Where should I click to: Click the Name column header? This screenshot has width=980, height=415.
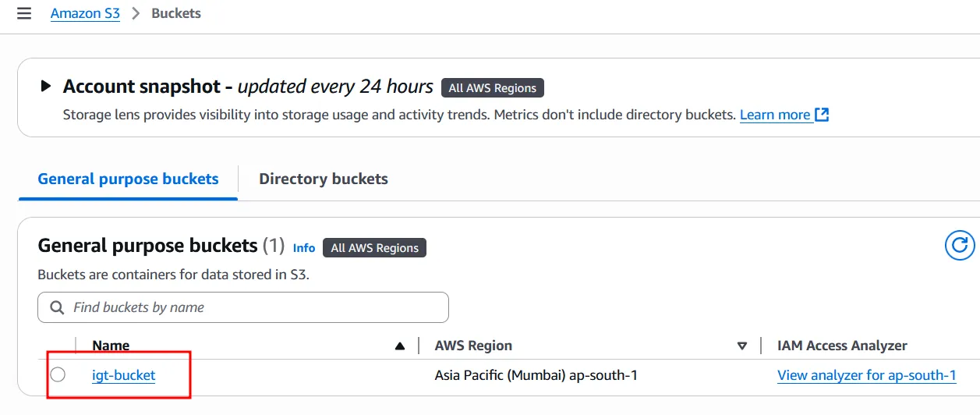pyautogui.click(x=111, y=346)
